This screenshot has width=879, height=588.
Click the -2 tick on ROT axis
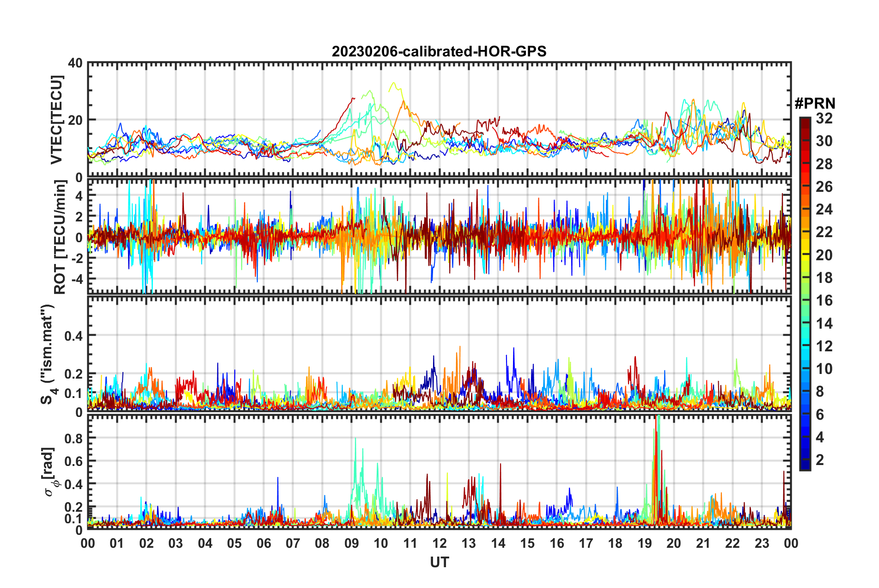pos(76,258)
